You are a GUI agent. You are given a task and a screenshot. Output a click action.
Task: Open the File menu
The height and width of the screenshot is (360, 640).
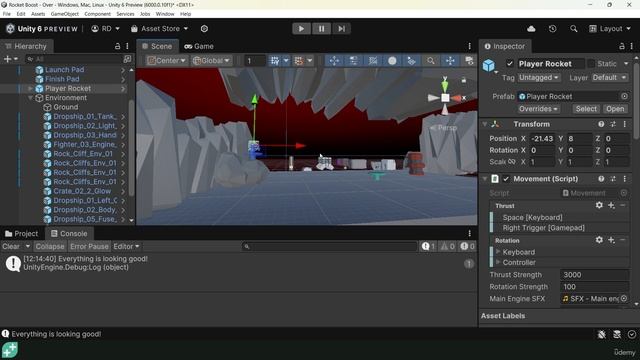(x=7, y=14)
